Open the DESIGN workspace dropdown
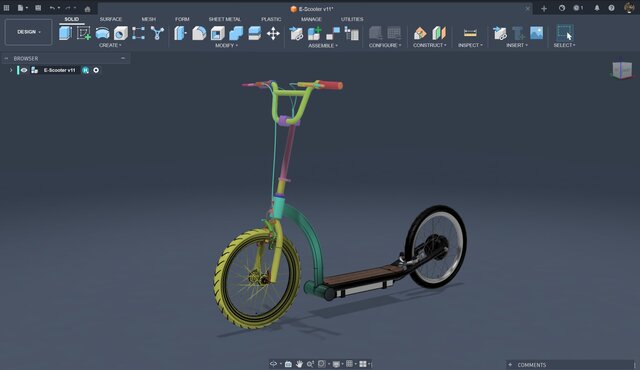640x370 pixels. coord(29,32)
